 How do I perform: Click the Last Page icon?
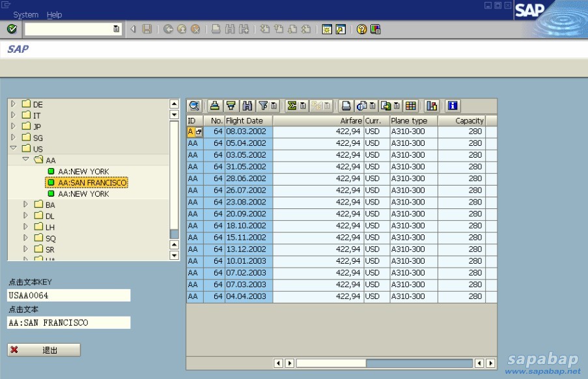point(307,29)
